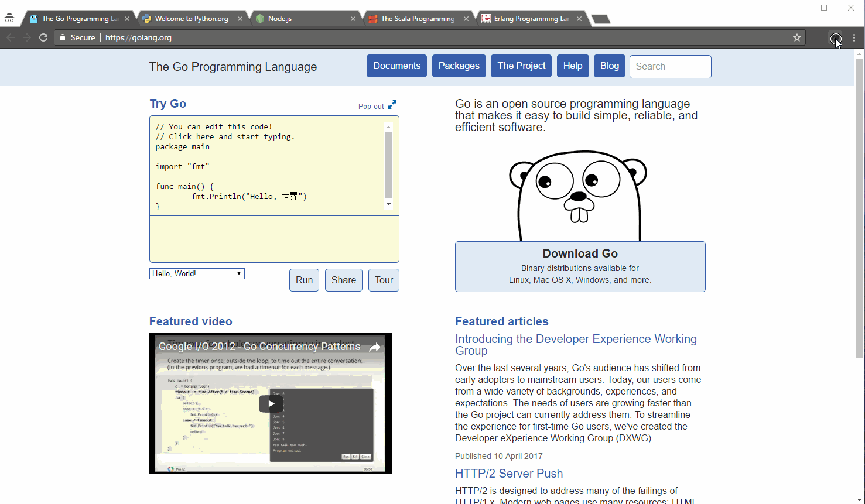Play the Go Concurrency Patterns video
865x504 pixels.
point(271,403)
